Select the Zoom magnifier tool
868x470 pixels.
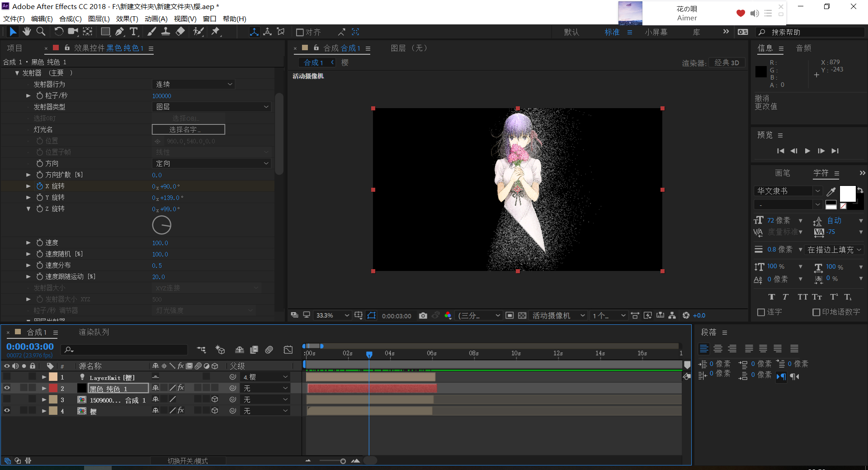(x=41, y=32)
